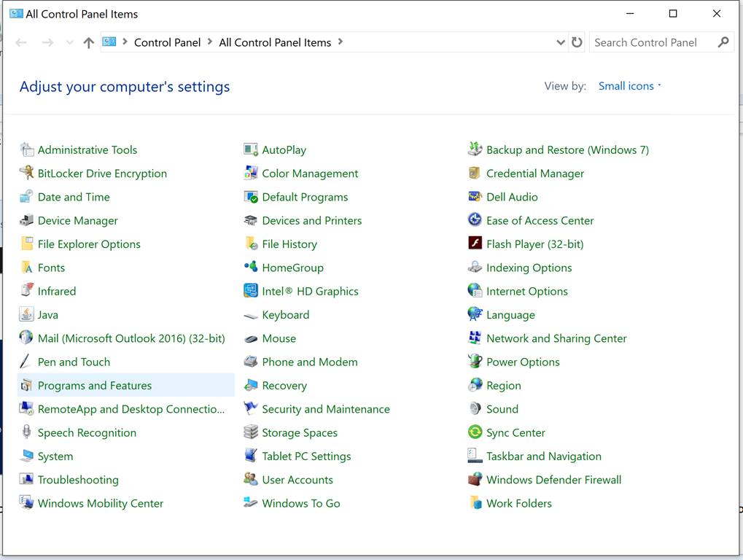Open File History link
743x560 pixels.
point(289,244)
